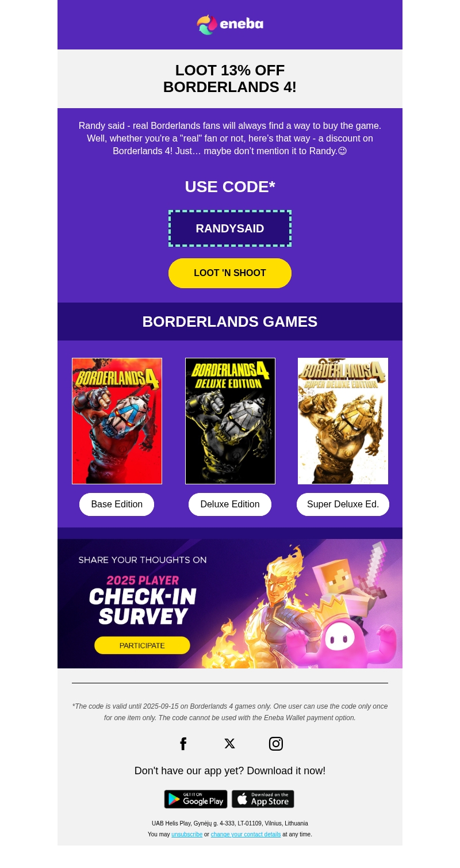
Task: Click the gold Super Deluxe Edition cover
Action: (343, 421)
